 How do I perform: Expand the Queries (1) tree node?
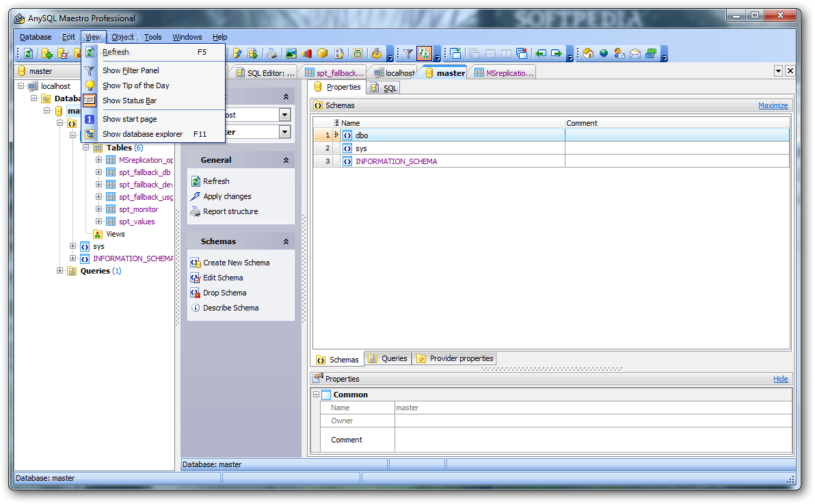(x=59, y=271)
